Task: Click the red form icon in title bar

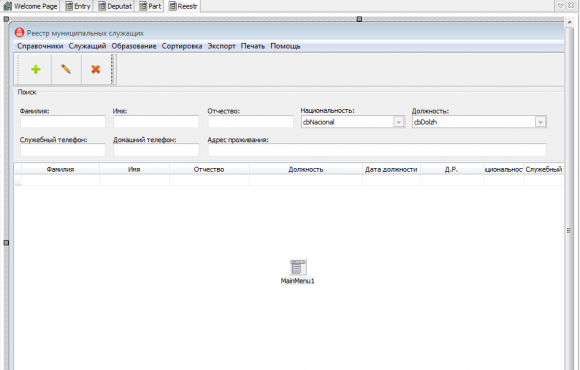Action: pos(19,33)
